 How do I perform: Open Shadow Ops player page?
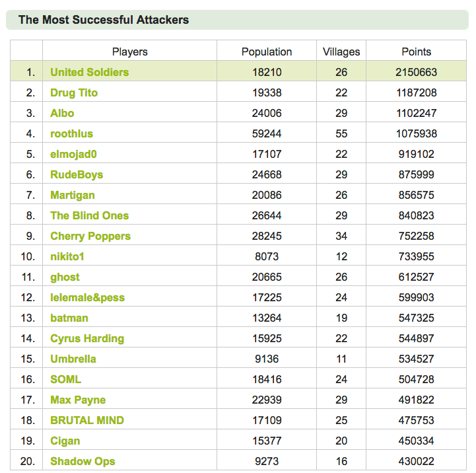point(83,462)
